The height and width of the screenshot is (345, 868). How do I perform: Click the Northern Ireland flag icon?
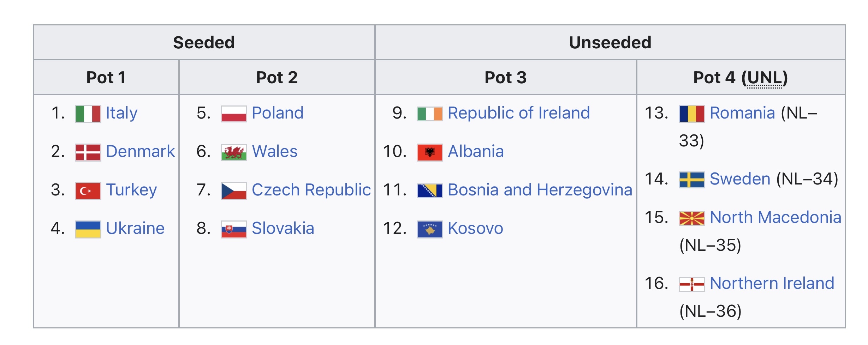[x=691, y=284]
